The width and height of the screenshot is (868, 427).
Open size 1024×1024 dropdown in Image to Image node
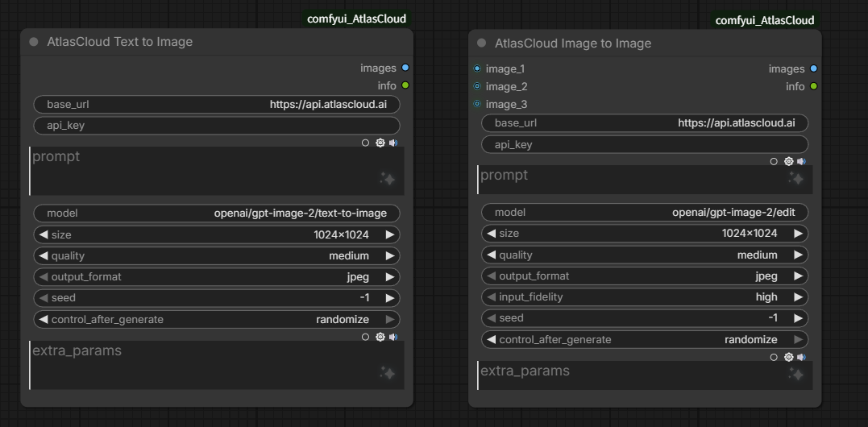[645, 234]
